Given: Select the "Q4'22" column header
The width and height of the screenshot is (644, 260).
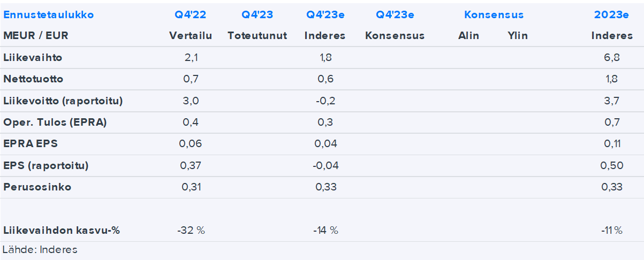Looking at the screenshot, I should coord(191,15).
